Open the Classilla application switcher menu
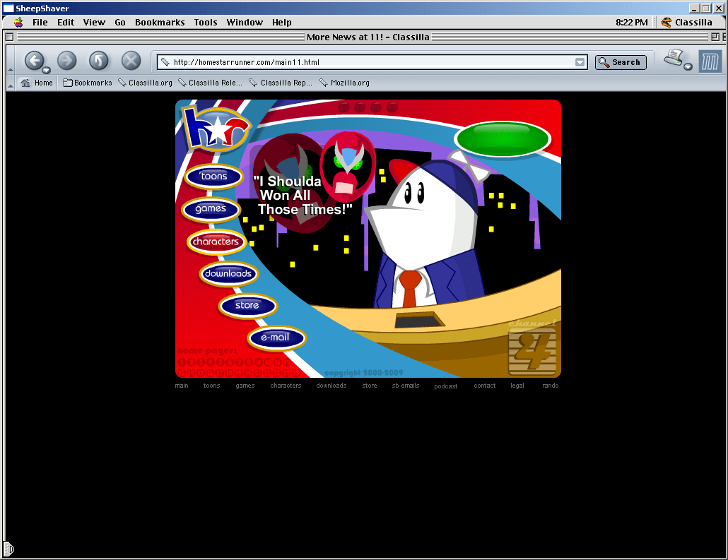728x560 pixels. pos(687,23)
